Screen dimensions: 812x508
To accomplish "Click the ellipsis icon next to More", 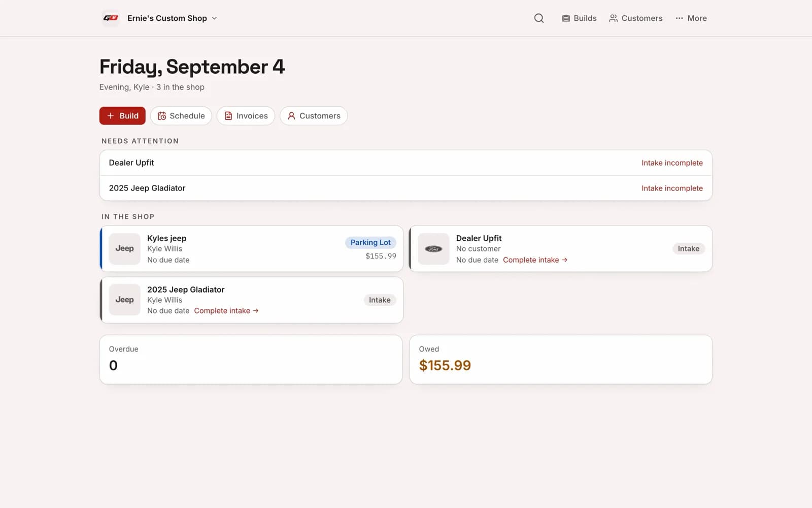I will coord(679,18).
